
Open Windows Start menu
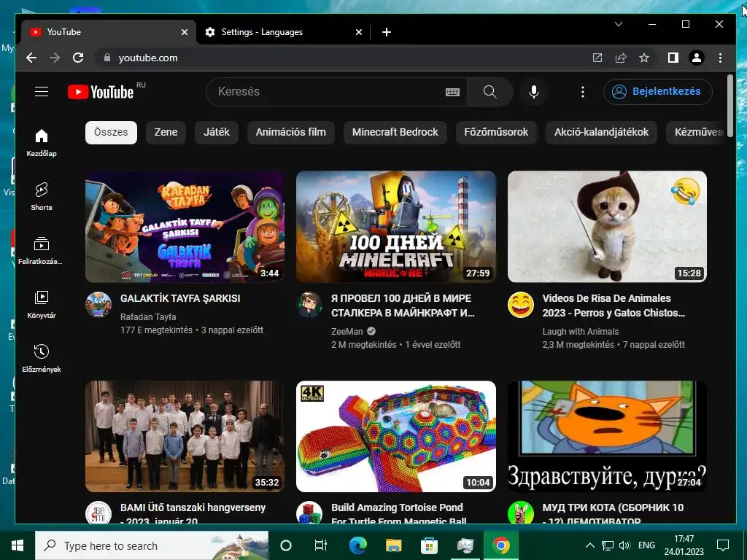click(x=18, y=545)
